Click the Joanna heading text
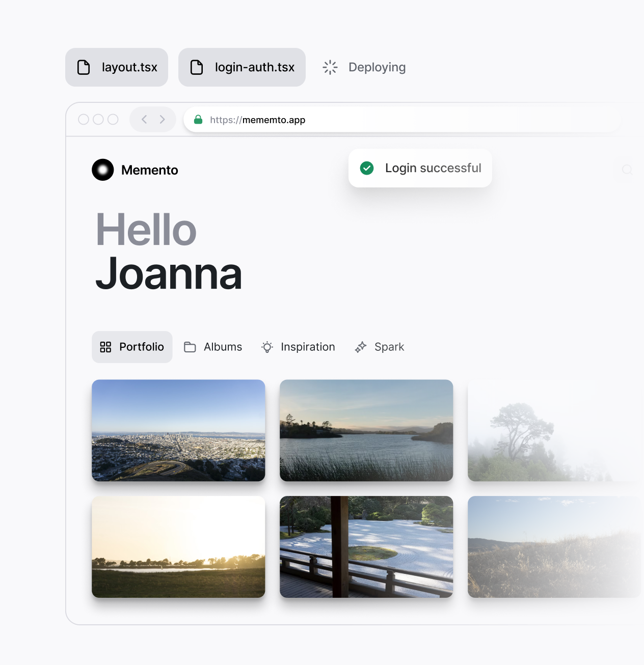 click(x=169, y=273)
